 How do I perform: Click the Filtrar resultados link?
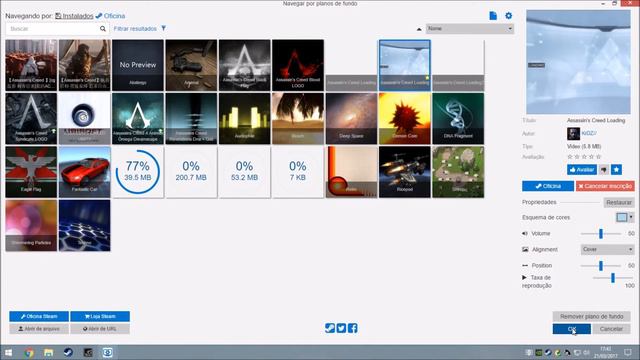[135, 29]
